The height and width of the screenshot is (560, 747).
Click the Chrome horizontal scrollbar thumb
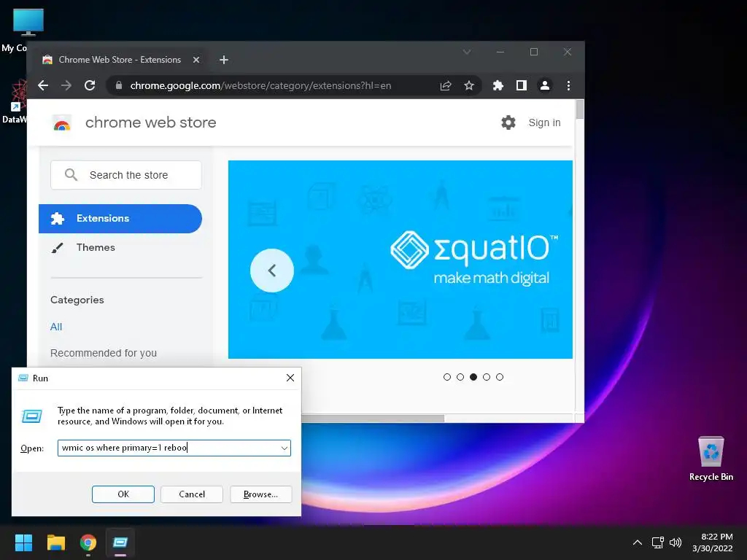click(373, 419)
